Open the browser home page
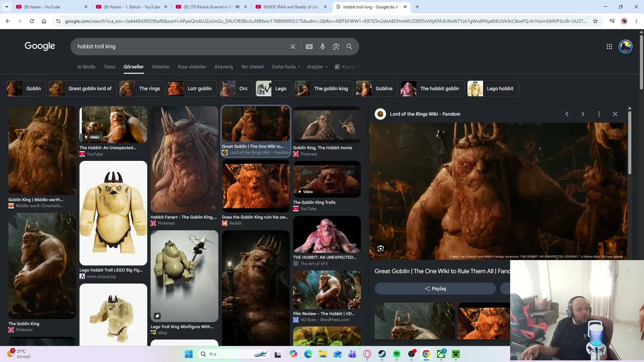The width and height of the screenshot is (644, 362). 44,21
